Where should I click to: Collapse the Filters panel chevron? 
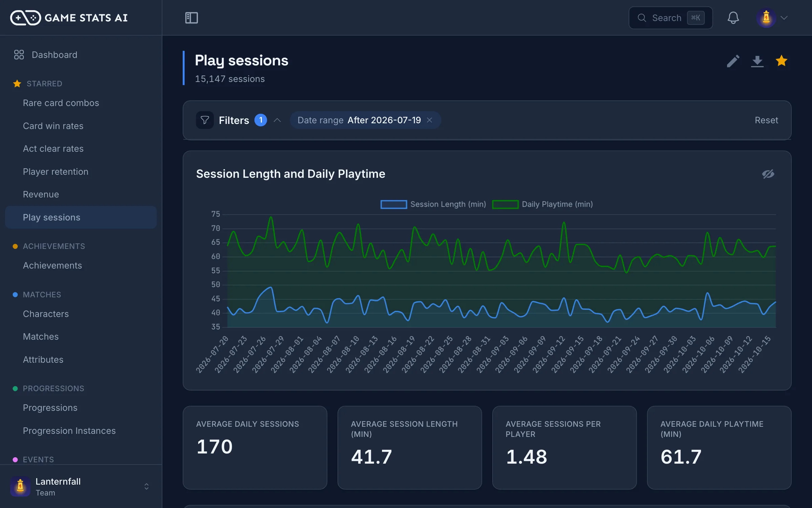(x=277, y=120)
